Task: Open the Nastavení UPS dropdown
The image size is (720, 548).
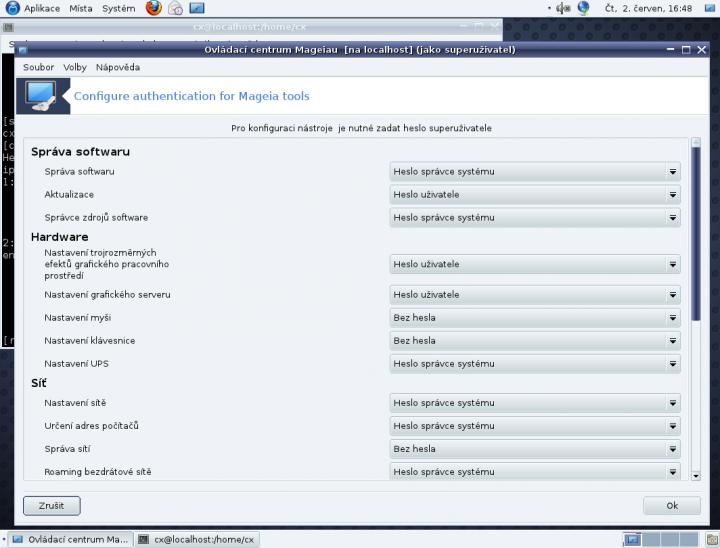Action: pos(535,363)
